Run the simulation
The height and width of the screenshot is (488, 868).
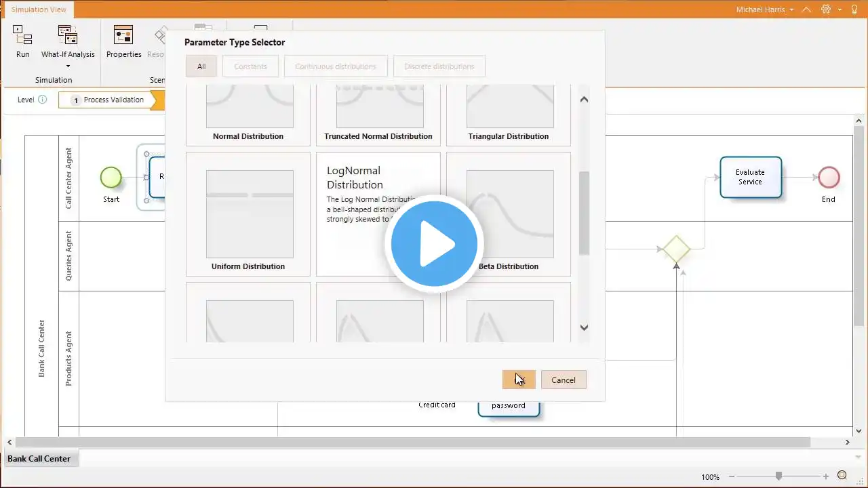[22, 42]
